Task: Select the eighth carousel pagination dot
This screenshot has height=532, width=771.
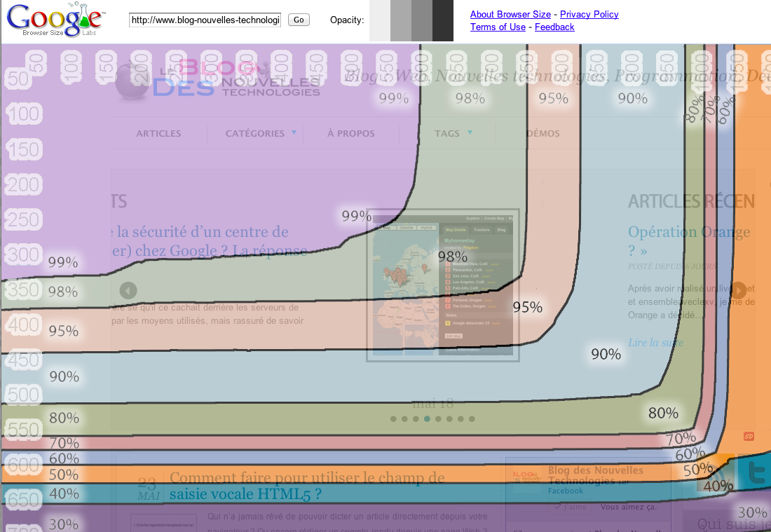Action: point(472,419)
